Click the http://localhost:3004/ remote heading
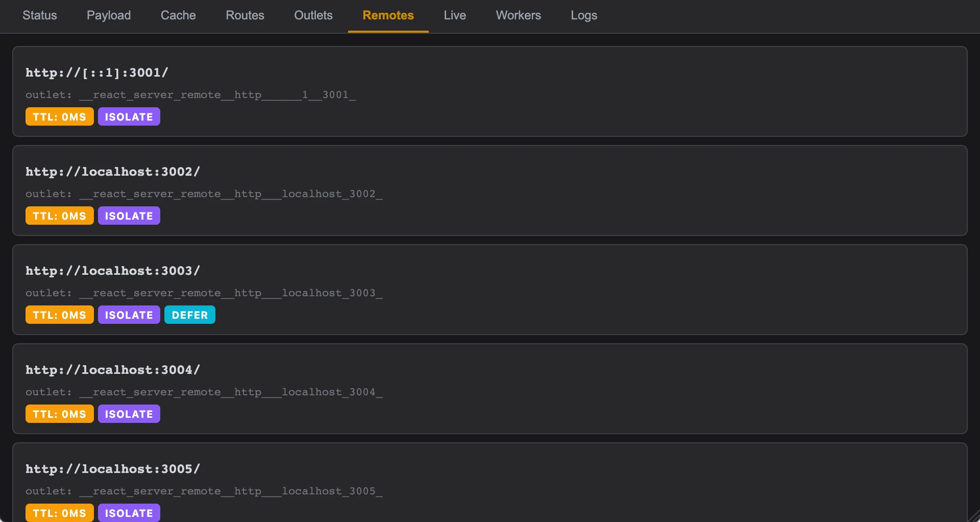Screen dimensions: 980x522 pos(113,370)
